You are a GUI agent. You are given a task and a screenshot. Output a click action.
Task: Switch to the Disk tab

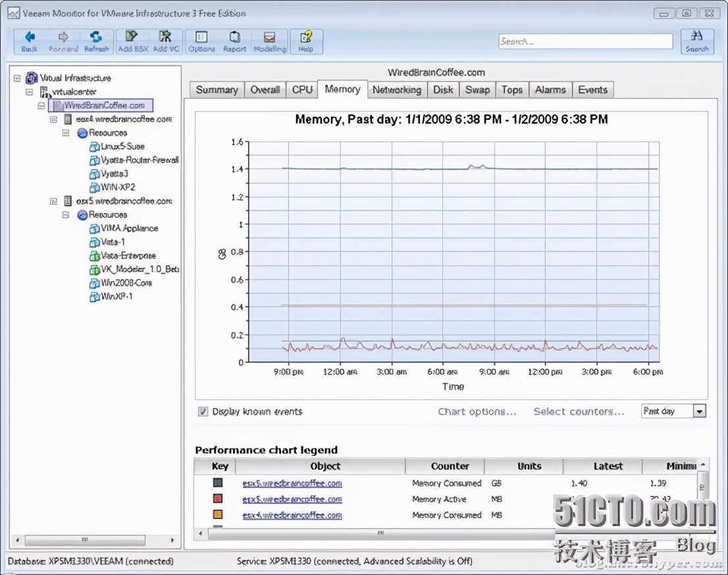[x=443, y=89]
